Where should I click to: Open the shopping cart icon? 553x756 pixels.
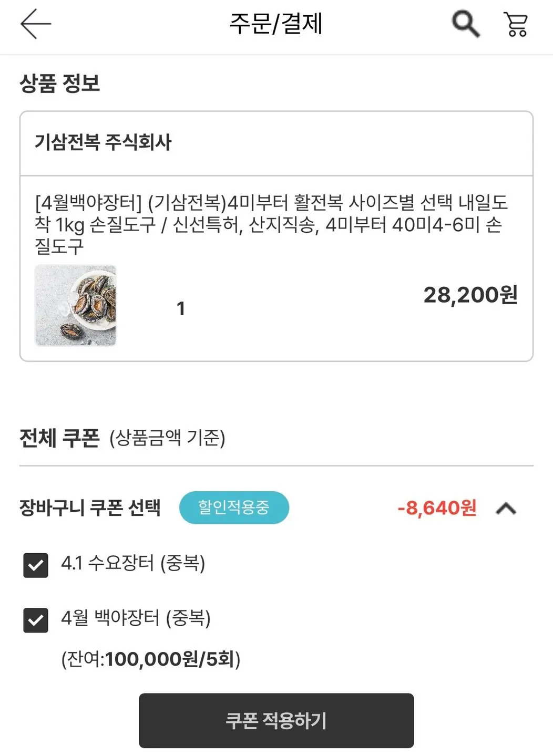coord(516,24)
